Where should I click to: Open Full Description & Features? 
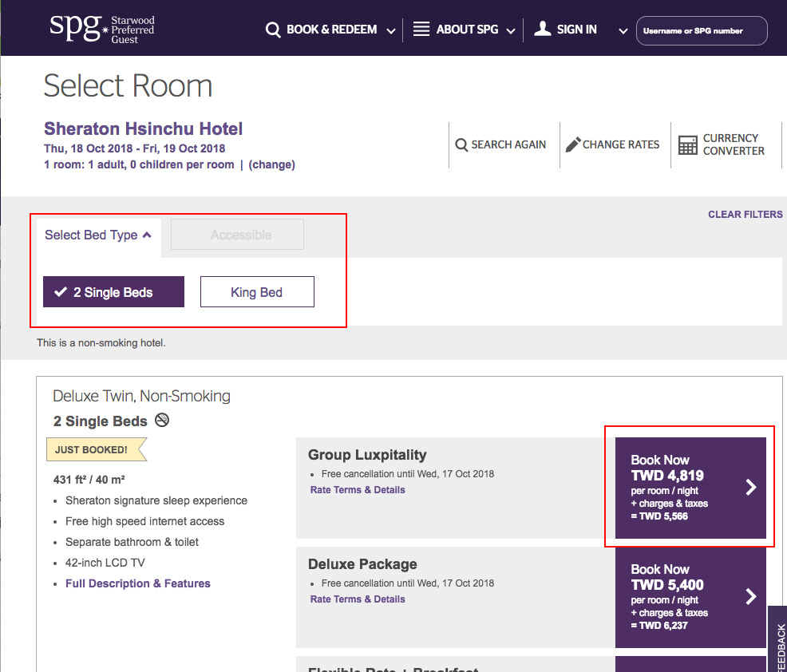(137, 583)
